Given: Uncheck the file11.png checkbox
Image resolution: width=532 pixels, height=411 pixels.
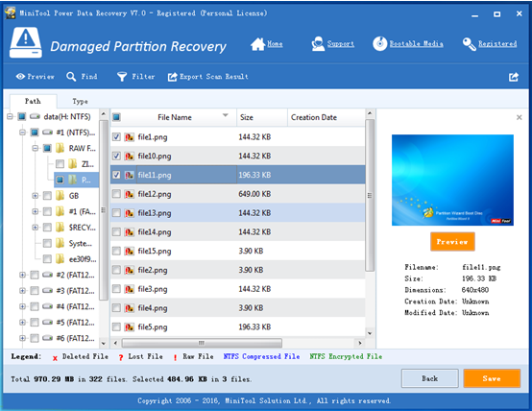Looking at the screenshot, I should click(x=116, y=175).
